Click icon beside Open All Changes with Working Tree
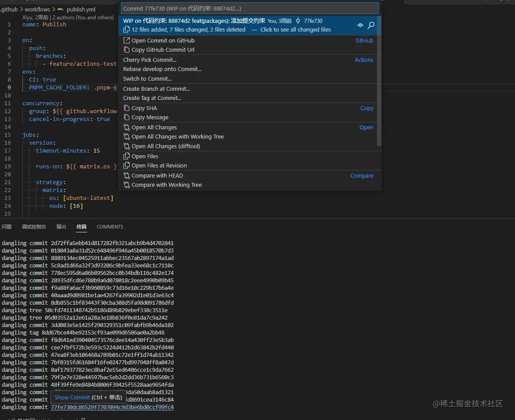Image resolution: width=515 pixels, height=420 pixels. click(x=127, y=137)
